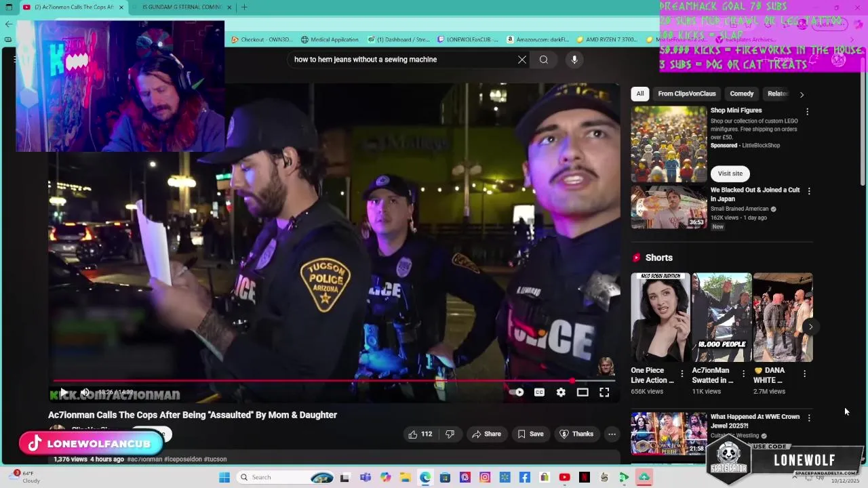This screenshot has height=488, width=868.
Task: Open LONEWOLFanCUB bookmark
Action: [x=468, y=40]
